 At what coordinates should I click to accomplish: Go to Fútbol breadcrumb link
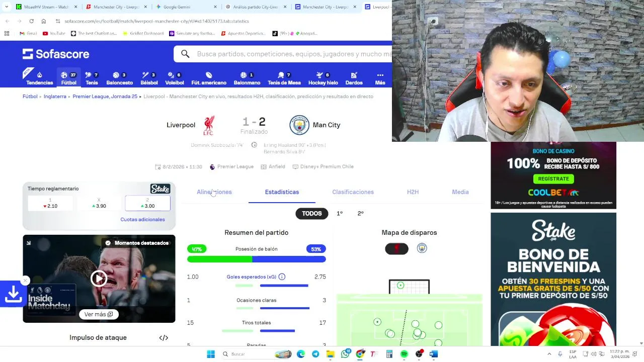click(30, 97)
